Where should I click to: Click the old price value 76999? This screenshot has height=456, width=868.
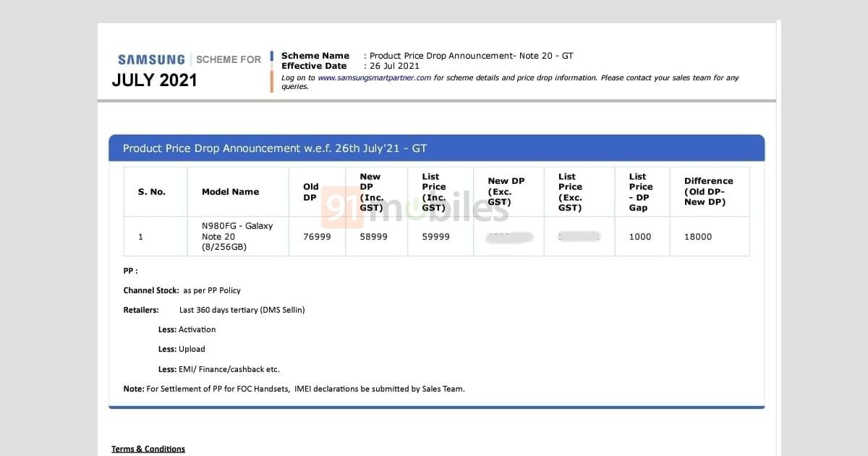click(317, 237)
